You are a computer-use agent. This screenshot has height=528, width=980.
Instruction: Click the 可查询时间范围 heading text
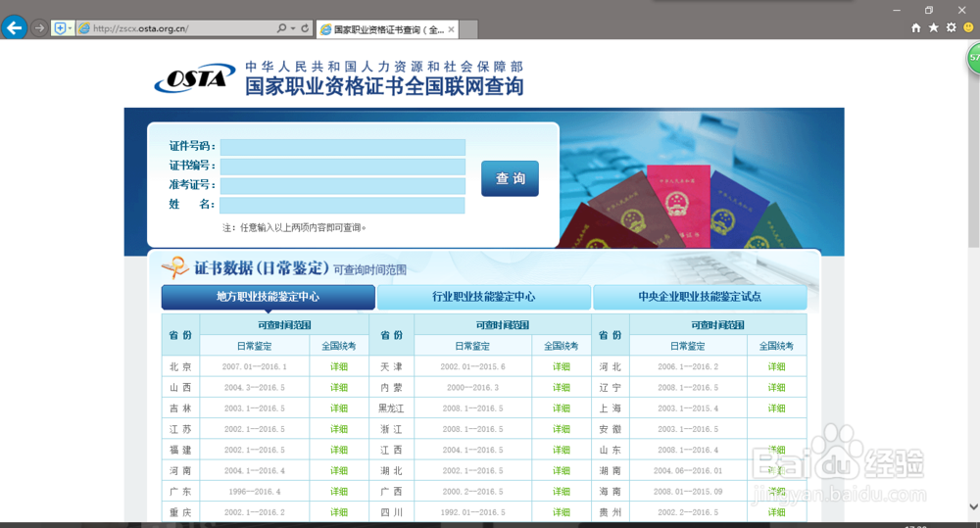tap(369, 270)
